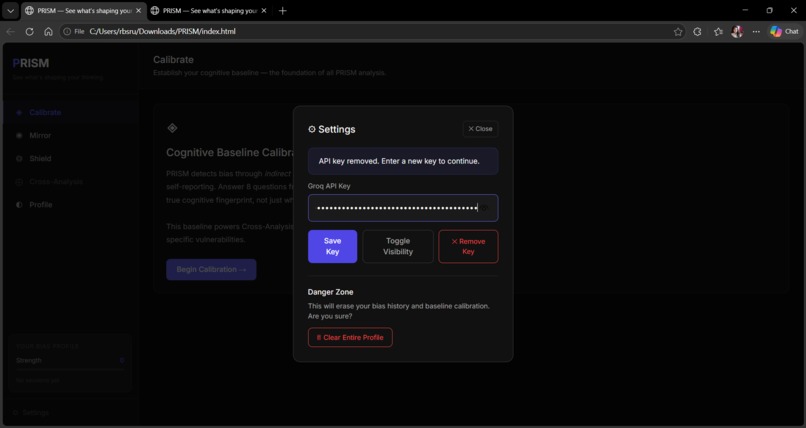Switch to the second PRISM browser tab
The height and width of the screenshot is (428, 806).
(210, 11)
